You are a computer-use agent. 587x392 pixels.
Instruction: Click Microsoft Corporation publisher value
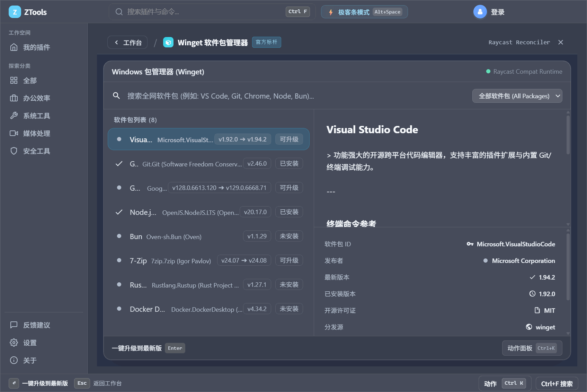coord(523,261)
